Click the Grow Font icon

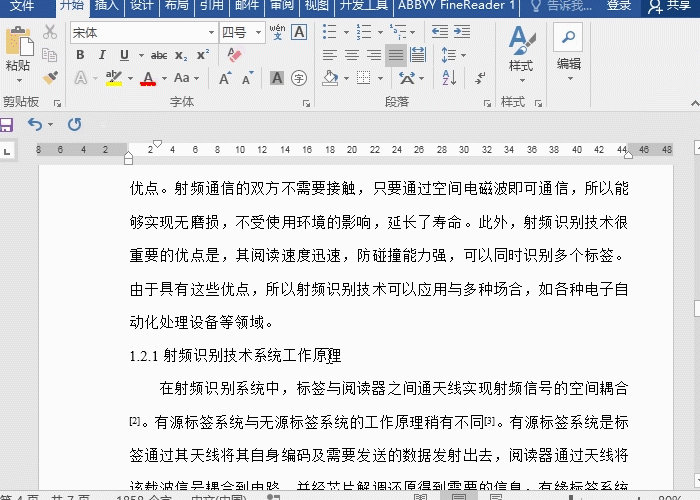(225, 78)
